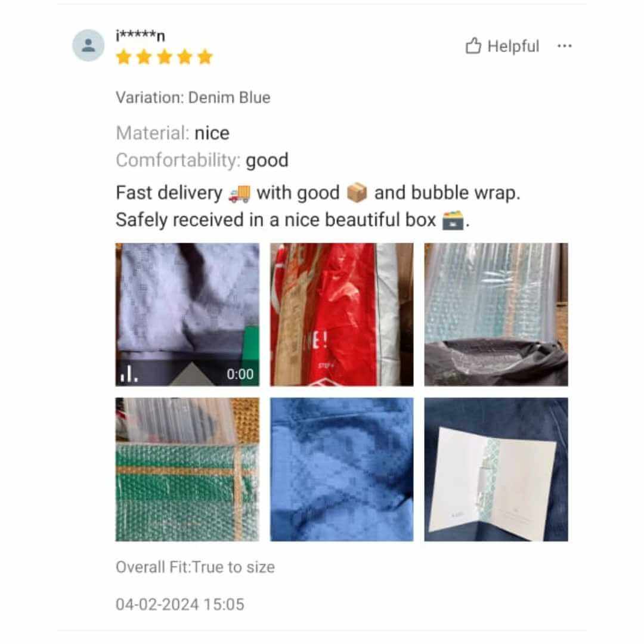Click the video bars icon on thumbnail
The image size is (644, 644).
(129, 374)
